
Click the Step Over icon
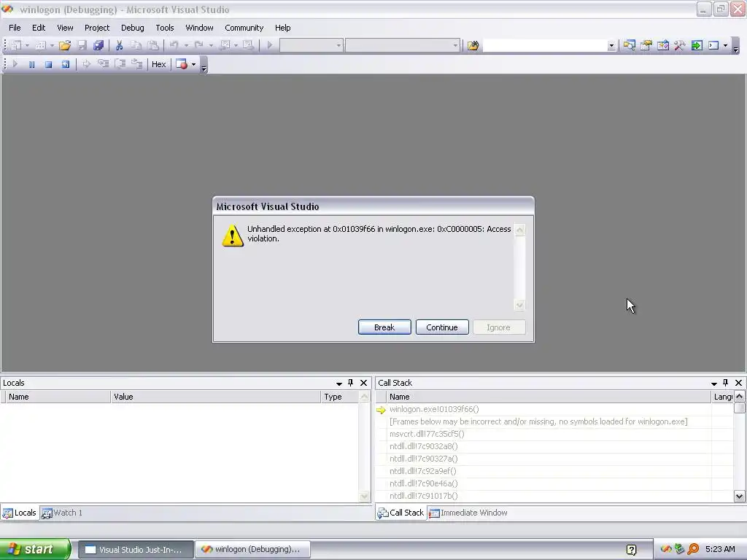[x=120, y=64]
